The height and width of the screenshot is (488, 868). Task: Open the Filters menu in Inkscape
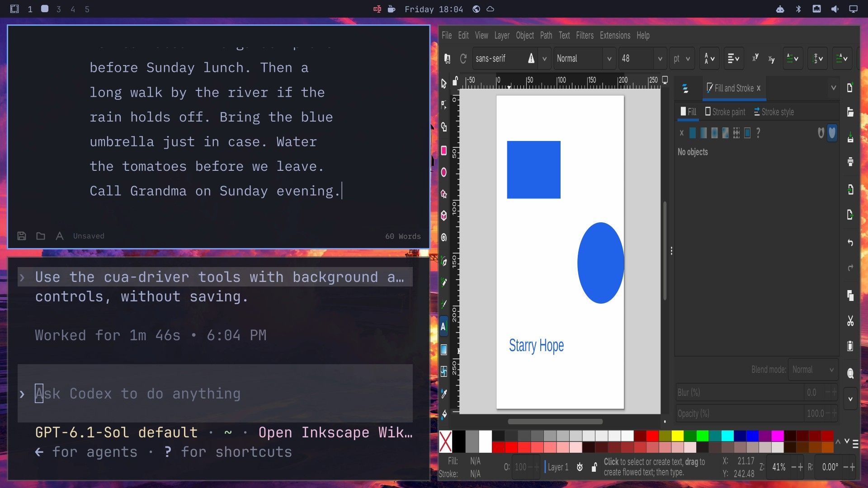tap(585, 35)
